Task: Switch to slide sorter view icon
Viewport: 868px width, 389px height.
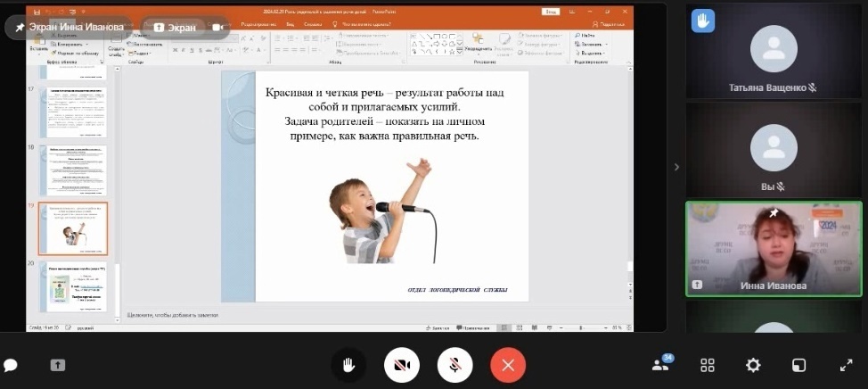Action: pyautogui.click(x=520, y=328)
